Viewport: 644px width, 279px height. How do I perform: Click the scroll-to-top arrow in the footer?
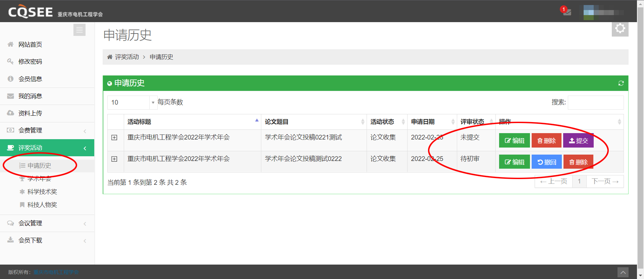(623, 272)
